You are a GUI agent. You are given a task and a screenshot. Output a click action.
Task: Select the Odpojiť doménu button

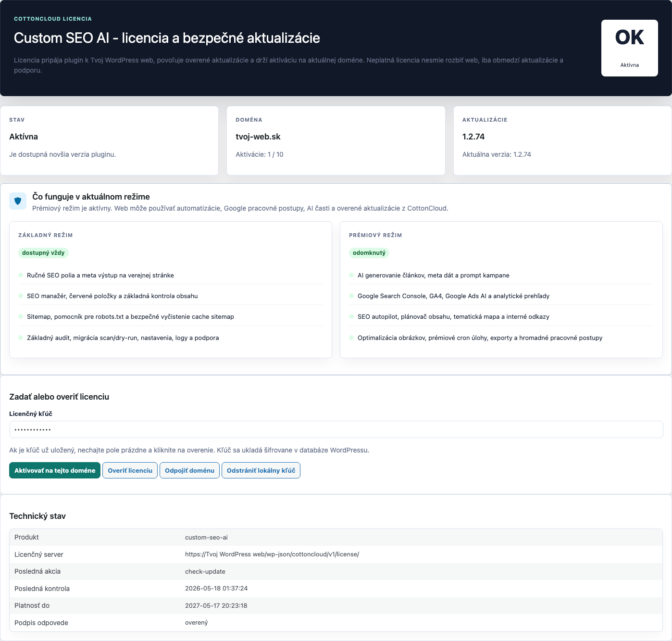click(x=189, y=470)
